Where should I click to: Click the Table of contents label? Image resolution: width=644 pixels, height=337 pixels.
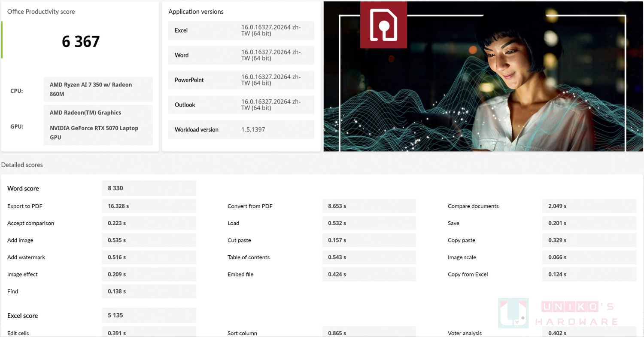pos(249,257)
